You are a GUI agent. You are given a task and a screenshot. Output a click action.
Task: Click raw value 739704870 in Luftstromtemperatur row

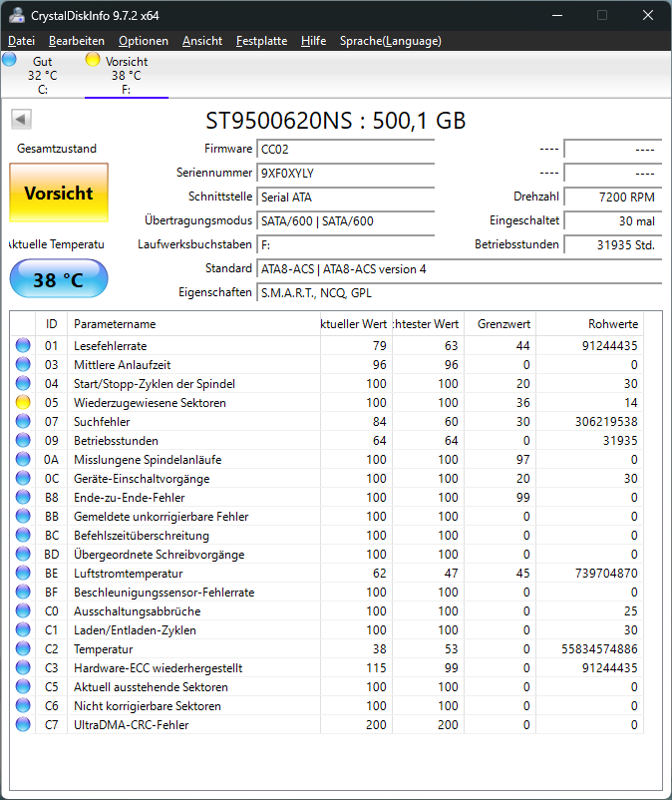coord(606,574)
